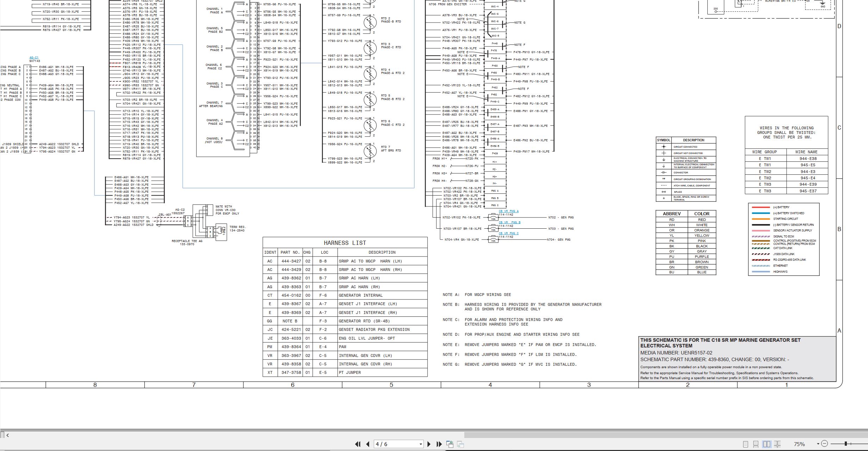
Task: Click 'RECEPTACLE TEE AG 133-0970' label
Action: [187, 243]
